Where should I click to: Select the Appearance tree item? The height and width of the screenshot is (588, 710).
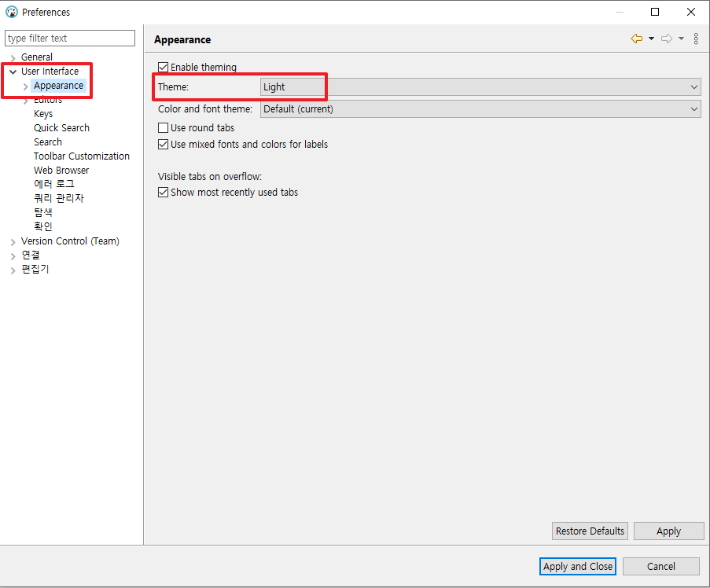point(58,85)
